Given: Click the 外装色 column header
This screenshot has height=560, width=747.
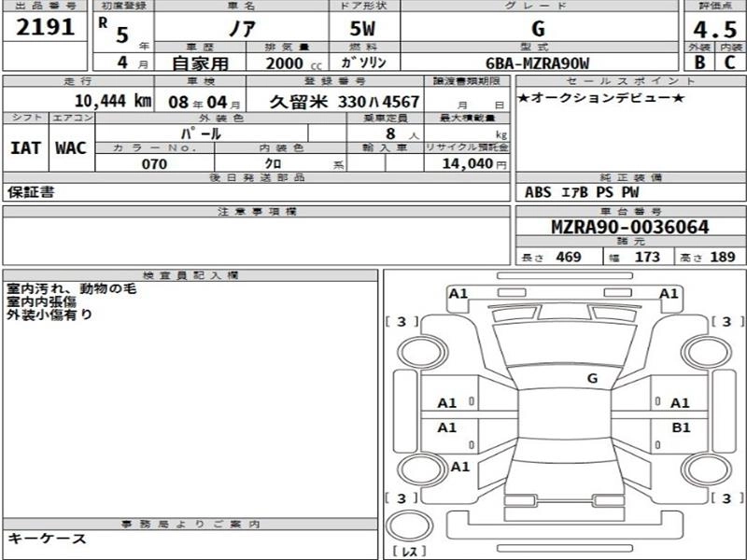Looking at the screenshot, I should [x=221, y=118].
